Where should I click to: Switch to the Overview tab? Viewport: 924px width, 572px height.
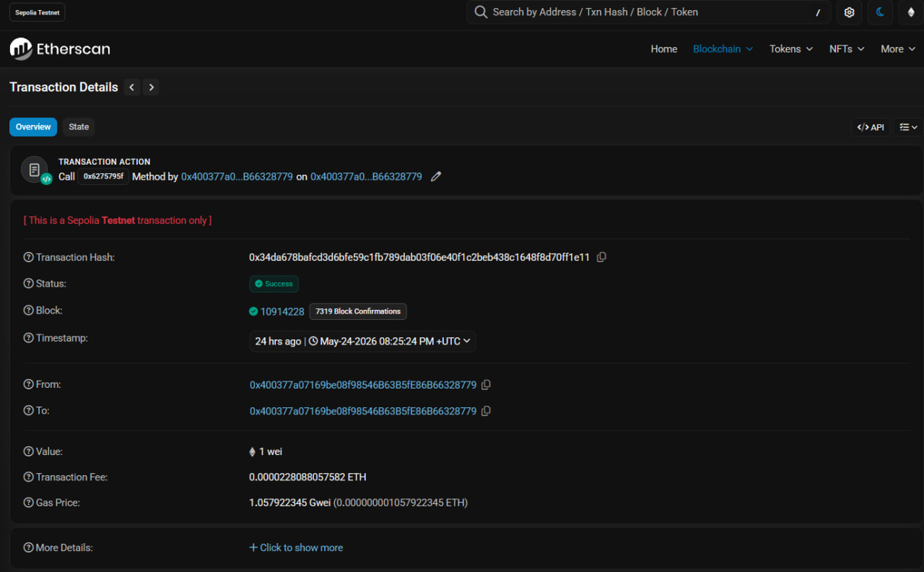pyautogui.click(x=33, y=127)
